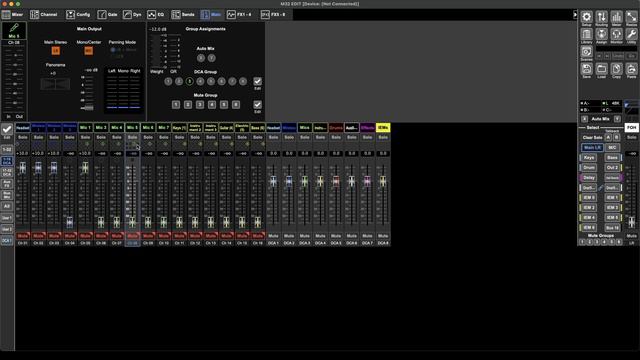
Task: Click the Main LR master fader
Action: point(631,222)
